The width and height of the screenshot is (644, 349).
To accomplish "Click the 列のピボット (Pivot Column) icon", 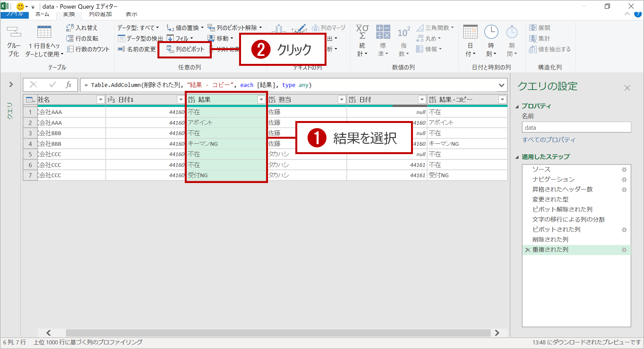I will [x=170, y=49].
